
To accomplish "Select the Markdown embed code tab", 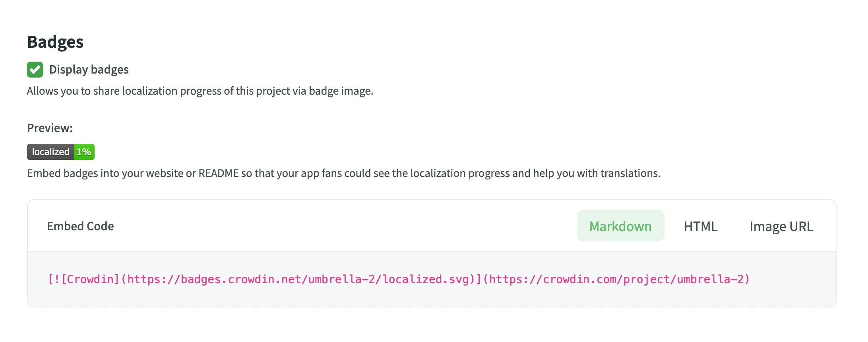I will (620, 226).
